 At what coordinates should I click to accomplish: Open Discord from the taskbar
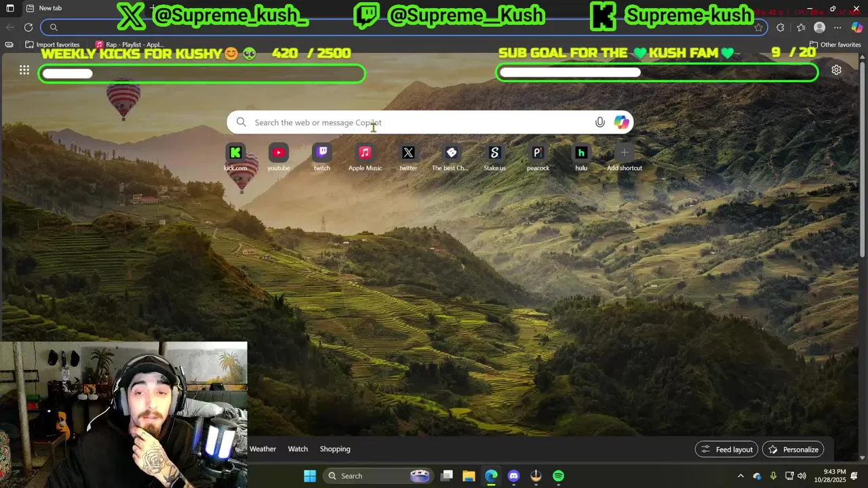(x=513, y=476)
